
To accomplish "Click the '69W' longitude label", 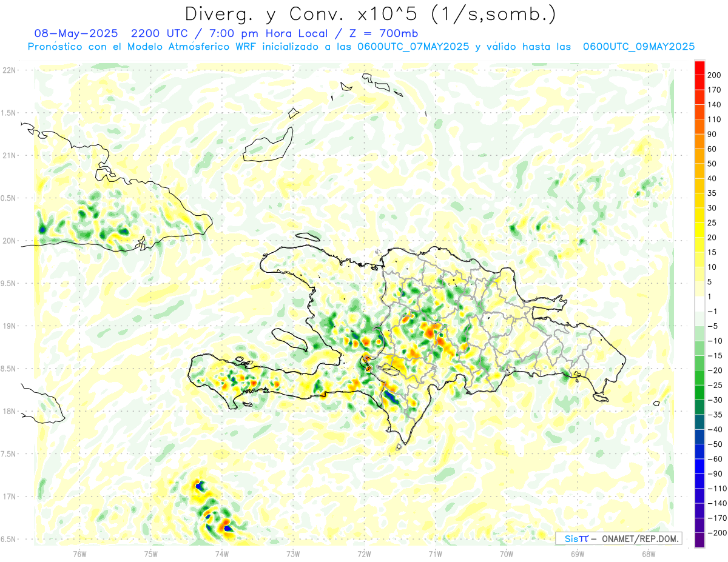I will (x=578, y=553).
